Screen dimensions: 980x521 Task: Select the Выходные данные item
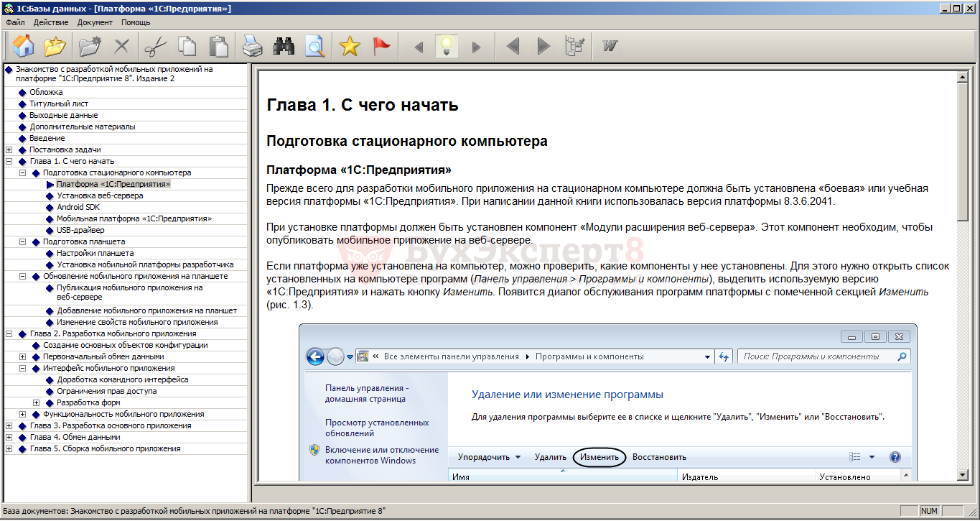coord(63,115)
